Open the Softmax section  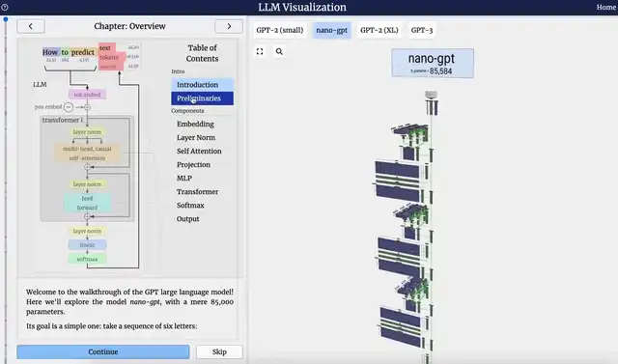(x=190, y=206)
